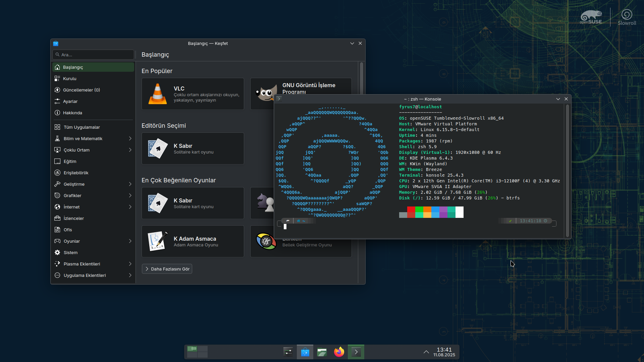
Task: Open K Sabır under En Çok Beğenilen Oyunlar
Action: point(193,203)
